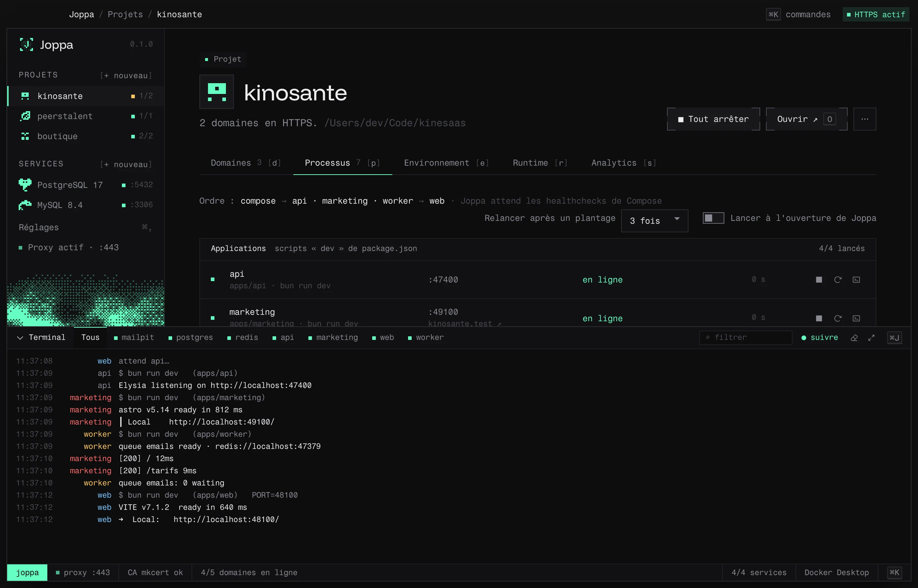The width and height of the screenshot is (918, 588).
Task: Stop the marketing process
Action: [x=819, y=318]
